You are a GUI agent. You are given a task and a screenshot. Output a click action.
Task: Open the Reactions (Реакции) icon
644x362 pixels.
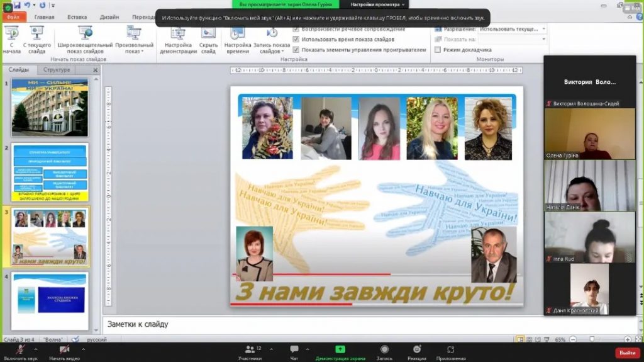click(416, 350)
